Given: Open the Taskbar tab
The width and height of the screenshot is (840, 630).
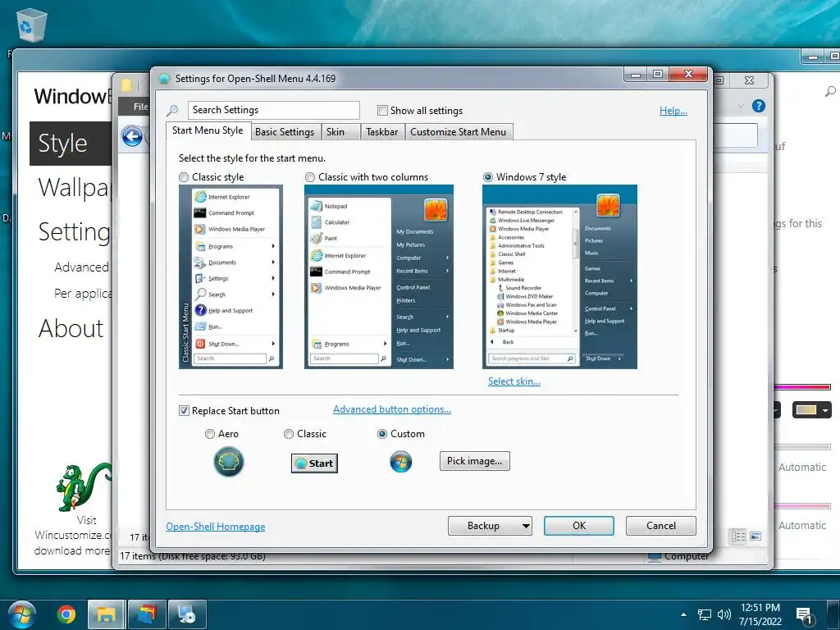Looking at the screenshot, I should (x=382, y=132).
